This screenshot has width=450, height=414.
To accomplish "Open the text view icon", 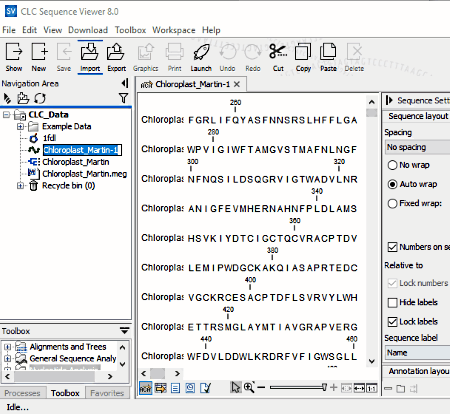I will 175,388.
